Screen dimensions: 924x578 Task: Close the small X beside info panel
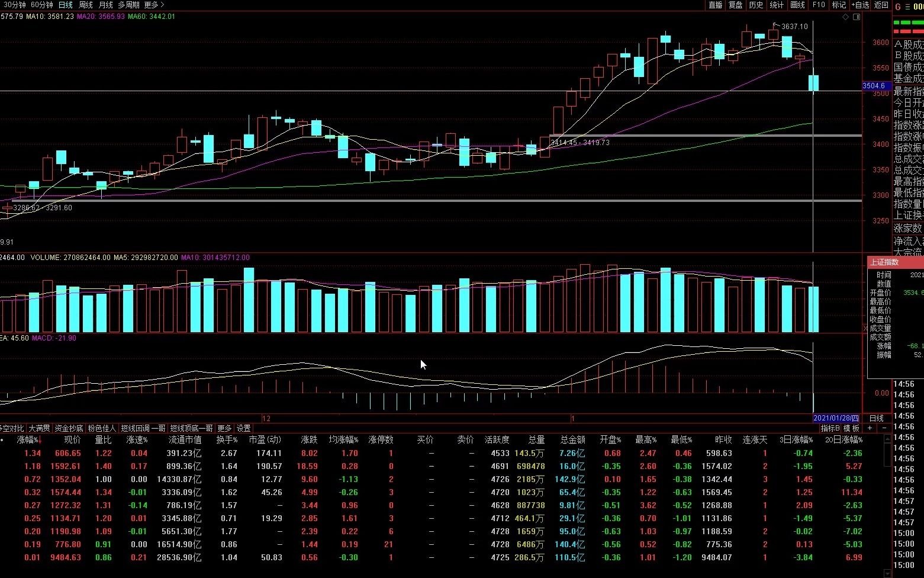pos(865,328)
